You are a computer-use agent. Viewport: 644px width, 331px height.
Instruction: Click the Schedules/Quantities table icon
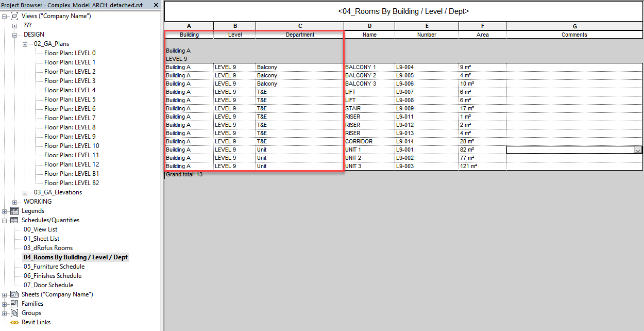[14, 220]
